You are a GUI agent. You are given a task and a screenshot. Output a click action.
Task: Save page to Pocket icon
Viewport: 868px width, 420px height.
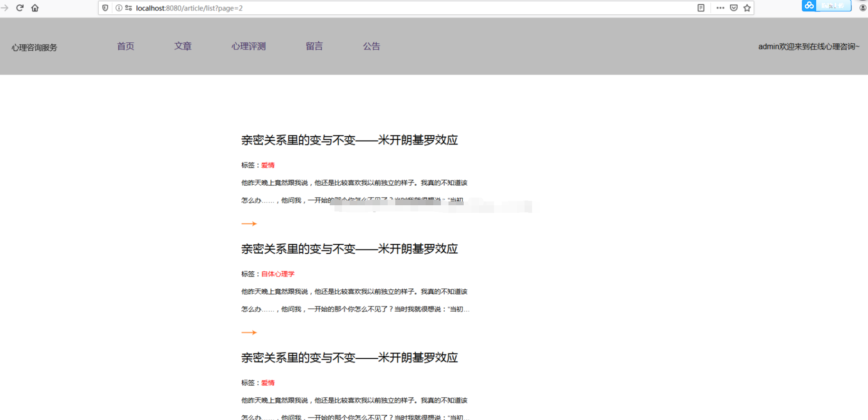pos(734,8)
